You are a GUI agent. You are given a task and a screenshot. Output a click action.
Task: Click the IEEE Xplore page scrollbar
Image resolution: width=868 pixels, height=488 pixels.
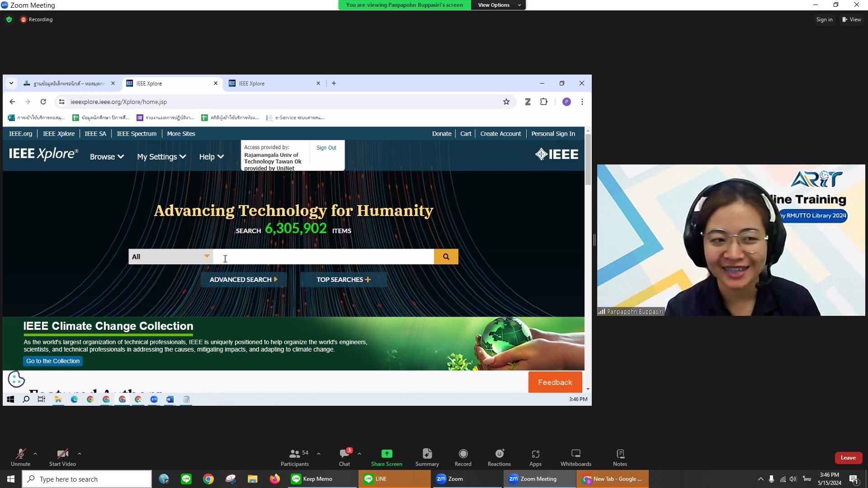[588, 159]
